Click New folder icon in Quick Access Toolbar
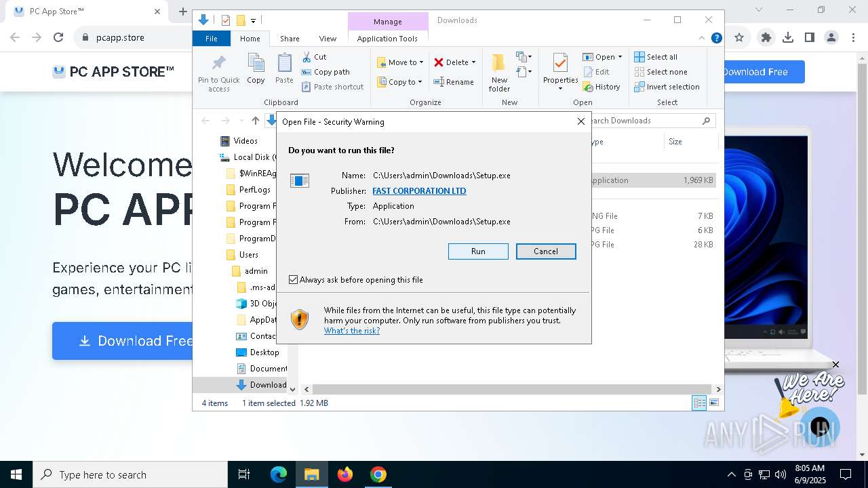Viewport: 868px width, 488px height. click(x=240, y=20)
